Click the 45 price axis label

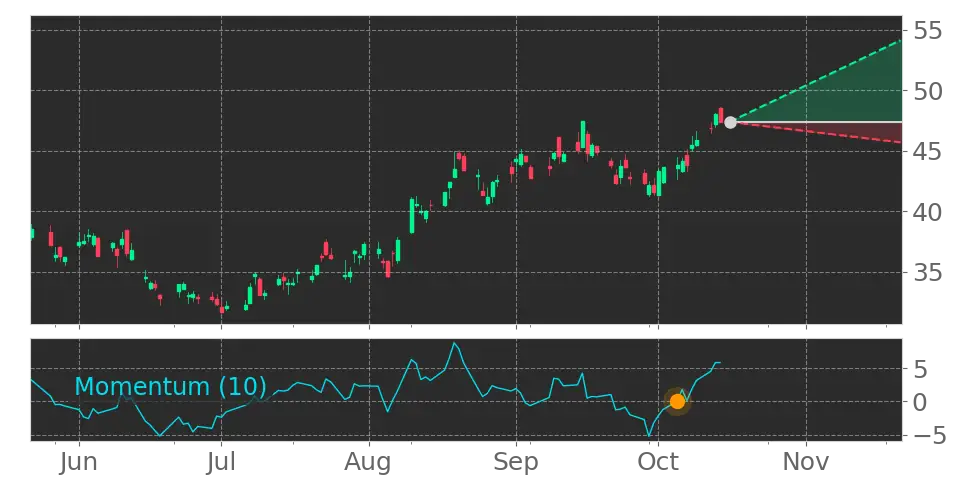928,151
